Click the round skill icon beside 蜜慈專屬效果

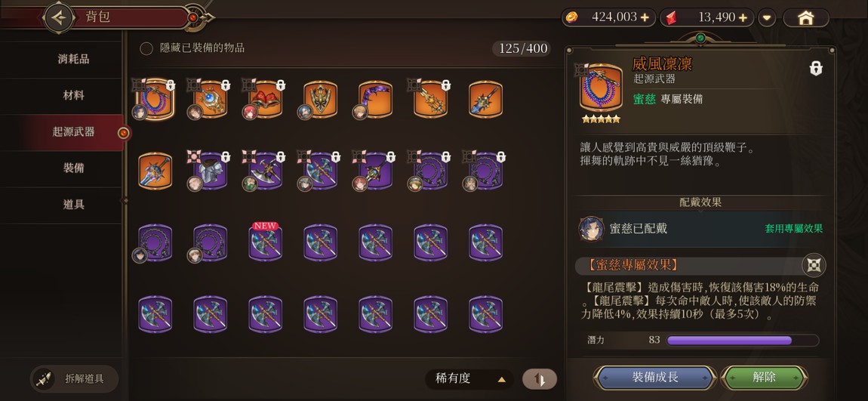814,265
